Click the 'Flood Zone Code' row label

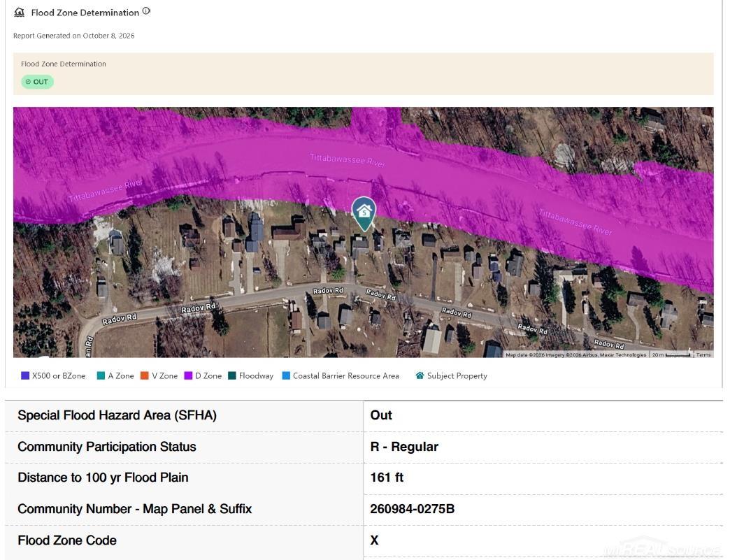pos(67,540)
